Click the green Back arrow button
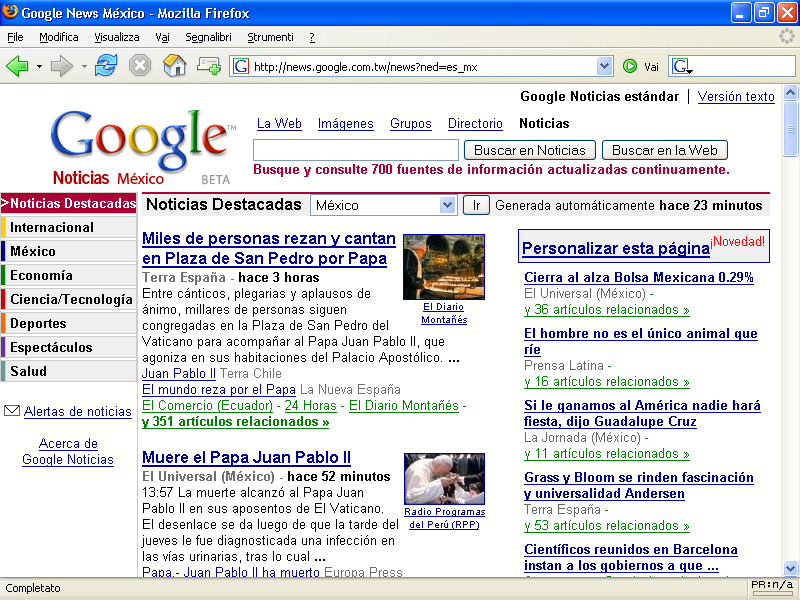This screenshot has height=600, width=800. (17, 66)
